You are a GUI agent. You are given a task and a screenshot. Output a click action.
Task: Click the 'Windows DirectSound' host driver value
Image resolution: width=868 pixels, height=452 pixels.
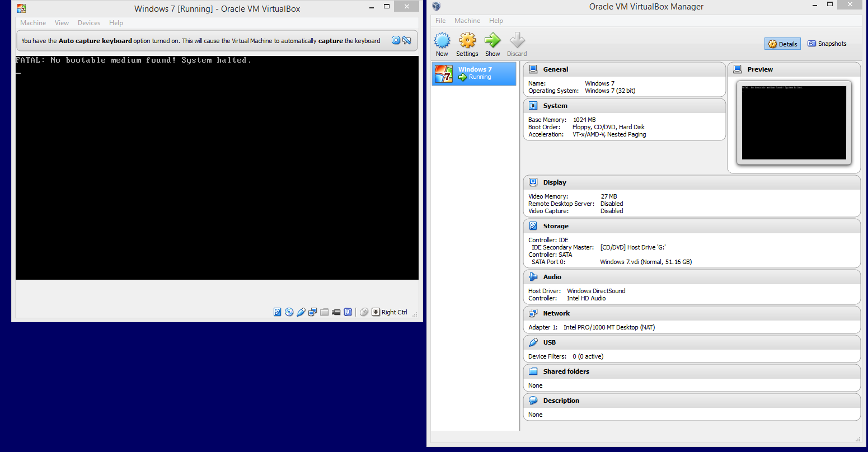tap(596, 291)
